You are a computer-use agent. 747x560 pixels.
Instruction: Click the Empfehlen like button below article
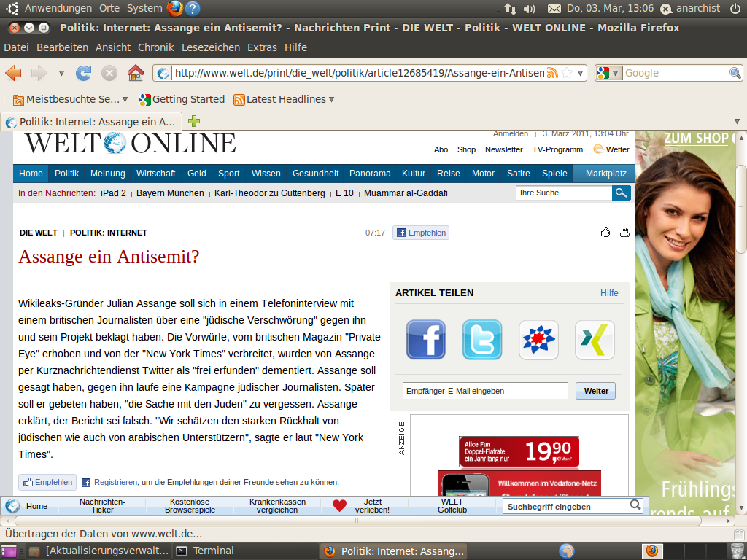(x=47, y=482)
